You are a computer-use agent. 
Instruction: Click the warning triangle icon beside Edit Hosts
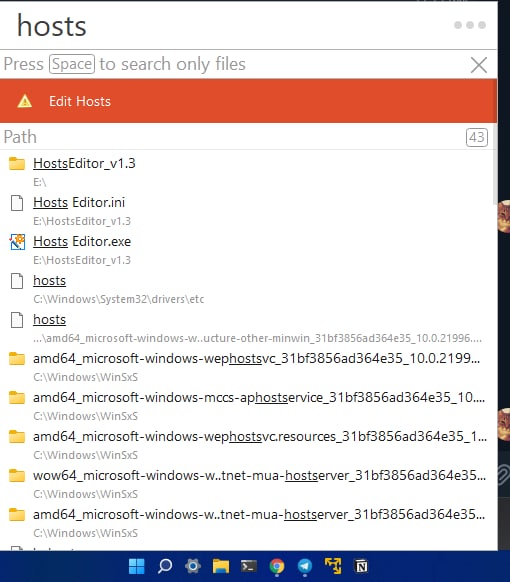point(24,101)
